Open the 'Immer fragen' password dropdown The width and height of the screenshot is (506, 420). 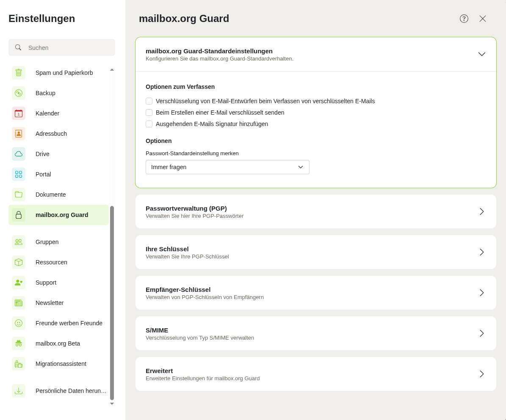click(x=227, y=167)
